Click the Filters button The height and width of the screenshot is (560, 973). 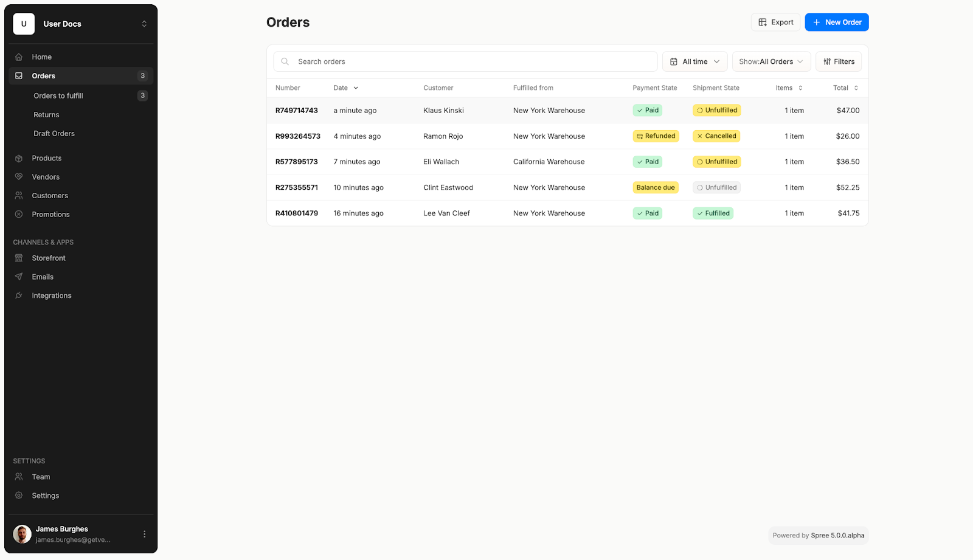tap(839, 61)
